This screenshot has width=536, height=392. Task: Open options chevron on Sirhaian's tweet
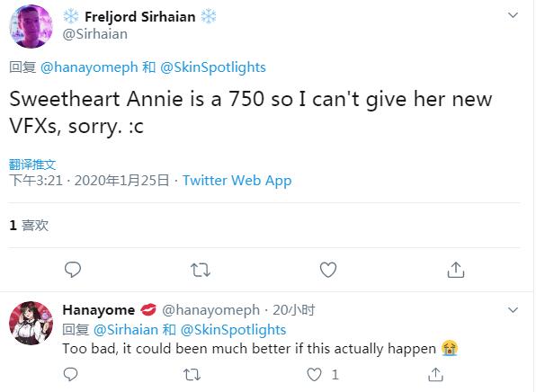click(x=513, y=15)
